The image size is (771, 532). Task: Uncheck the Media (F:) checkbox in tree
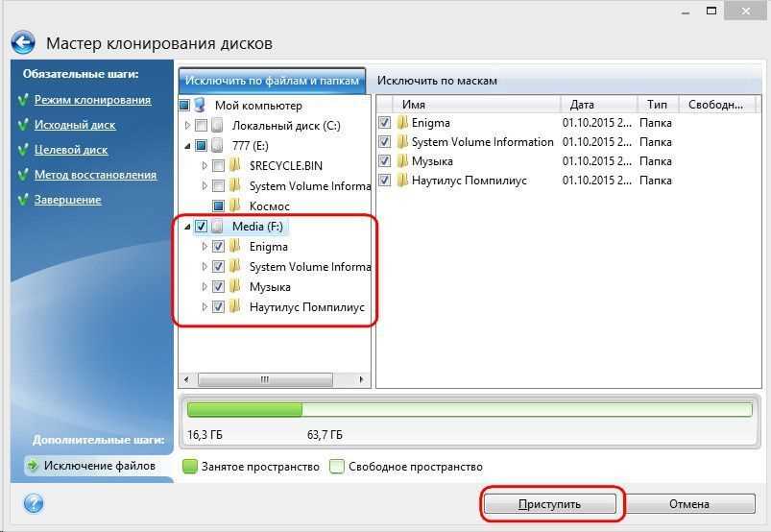(201, 227)
